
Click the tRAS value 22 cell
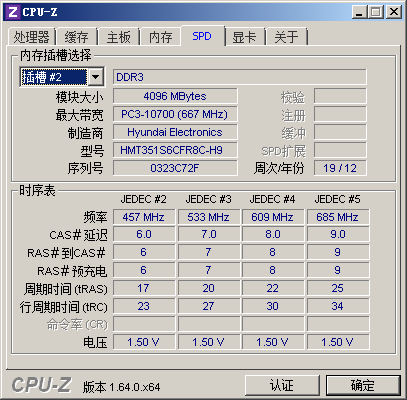tap(273, 288)
